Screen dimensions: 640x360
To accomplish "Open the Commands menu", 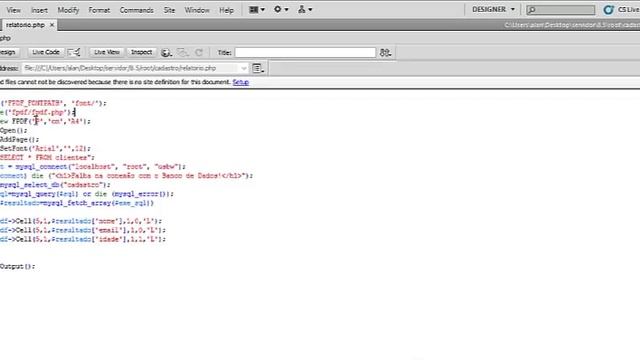I will (x=137, y=10).
